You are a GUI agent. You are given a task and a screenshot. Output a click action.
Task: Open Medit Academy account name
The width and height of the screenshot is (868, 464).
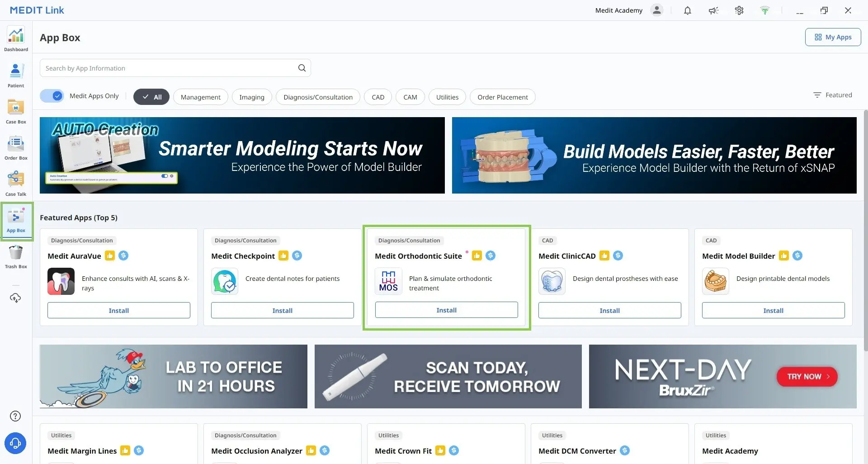click(619, 10)
